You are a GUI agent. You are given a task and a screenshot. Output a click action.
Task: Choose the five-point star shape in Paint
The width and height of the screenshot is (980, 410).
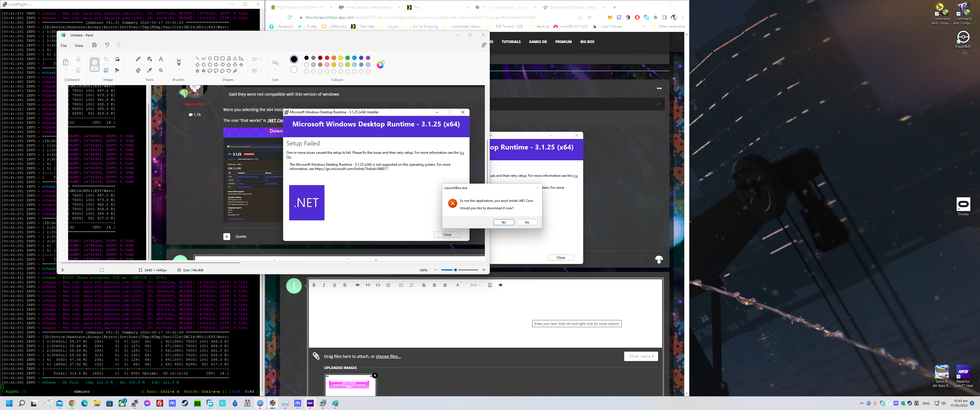(197, 71)
